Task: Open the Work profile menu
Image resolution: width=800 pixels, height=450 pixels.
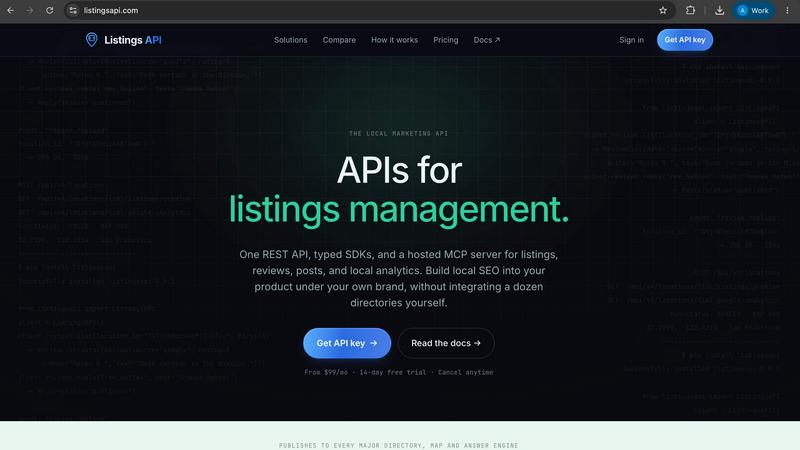Action: (754, 10)
